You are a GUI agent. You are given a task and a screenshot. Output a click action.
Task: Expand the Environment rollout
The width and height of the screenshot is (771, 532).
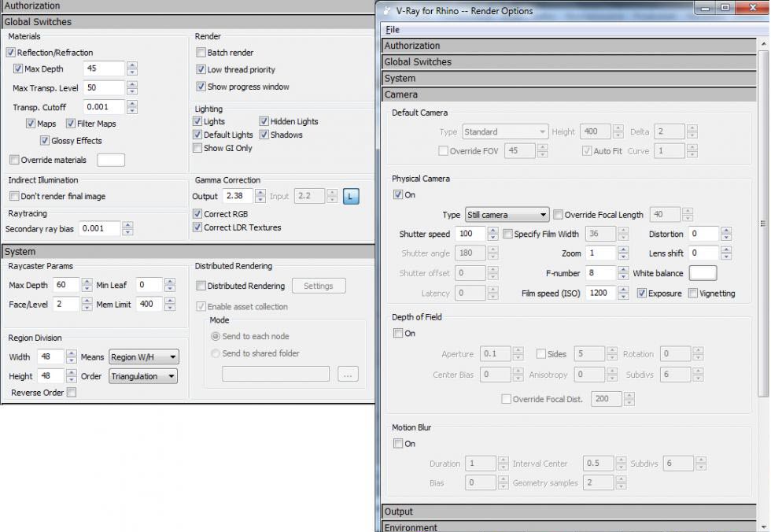(x=569, y=527)
